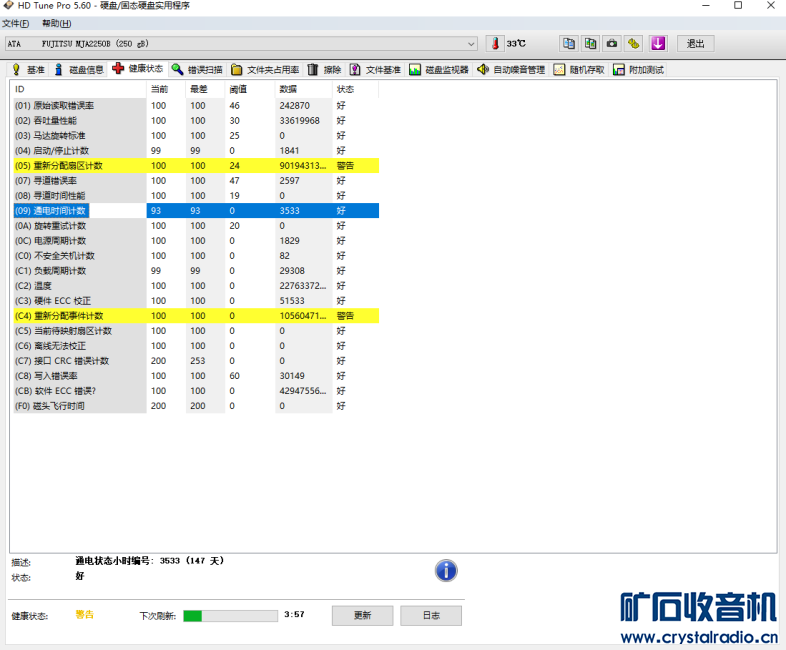This screenshot has width=786, height=650.
Task: Select the (F0) 磁头飞行时间 row
Action: point(196,406)
